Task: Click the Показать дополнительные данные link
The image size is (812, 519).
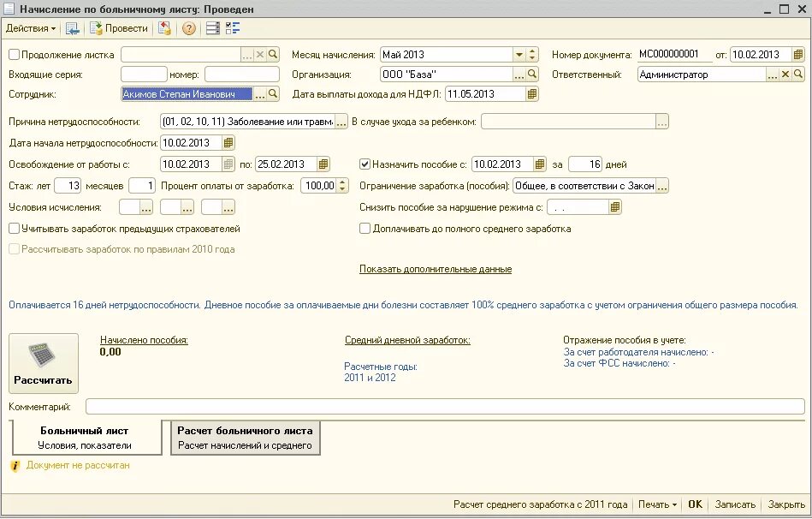Action: 435,269
